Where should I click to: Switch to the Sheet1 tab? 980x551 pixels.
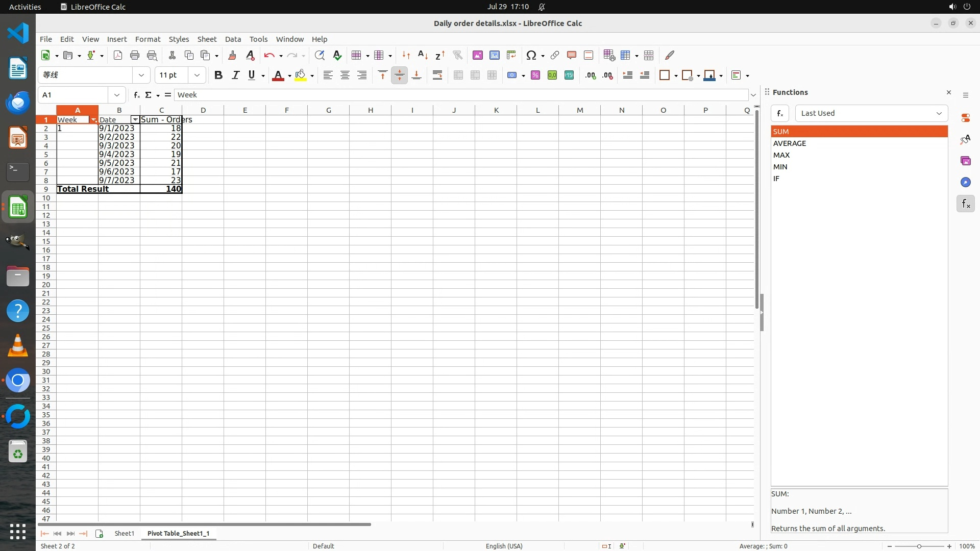[124, 533]
